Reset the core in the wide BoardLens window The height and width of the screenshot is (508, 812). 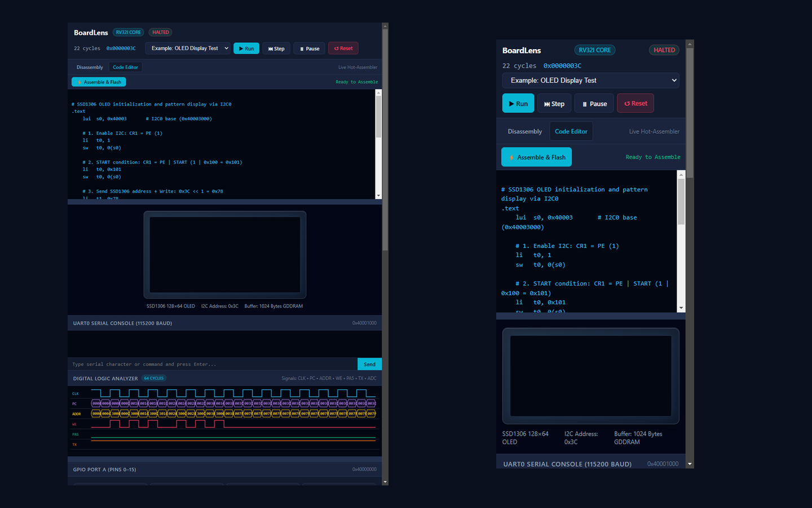(343, 49)
